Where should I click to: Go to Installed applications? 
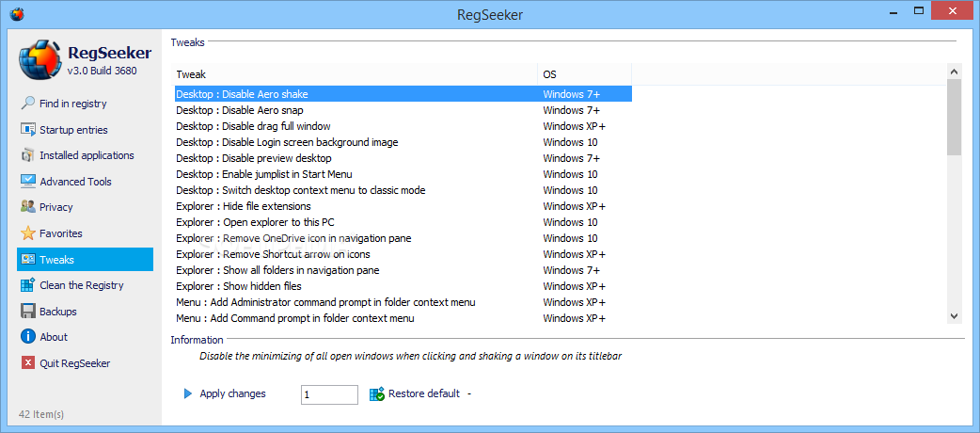(x=87, y=155)
